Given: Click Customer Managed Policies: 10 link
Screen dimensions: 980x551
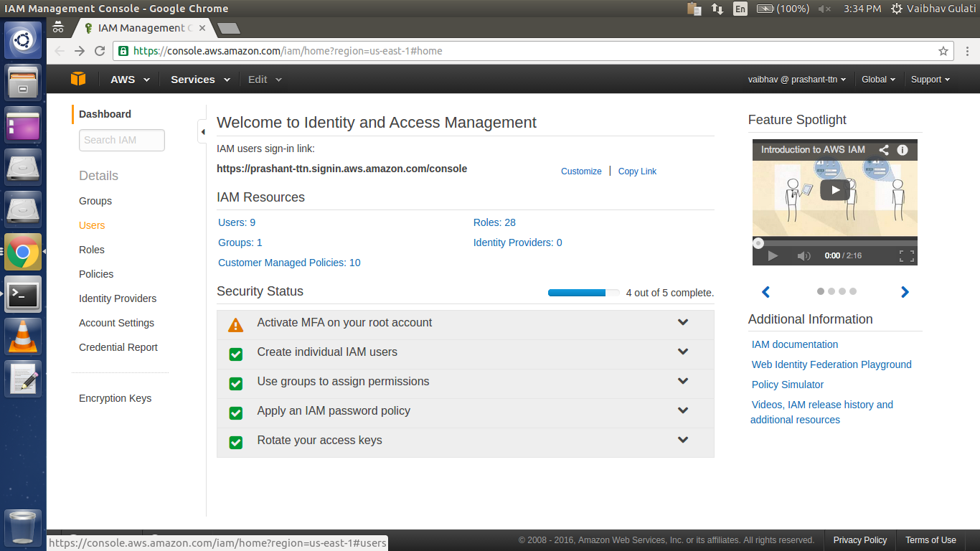Looking at the screenshot, I should pyautogui.click(x=289, y=263).
